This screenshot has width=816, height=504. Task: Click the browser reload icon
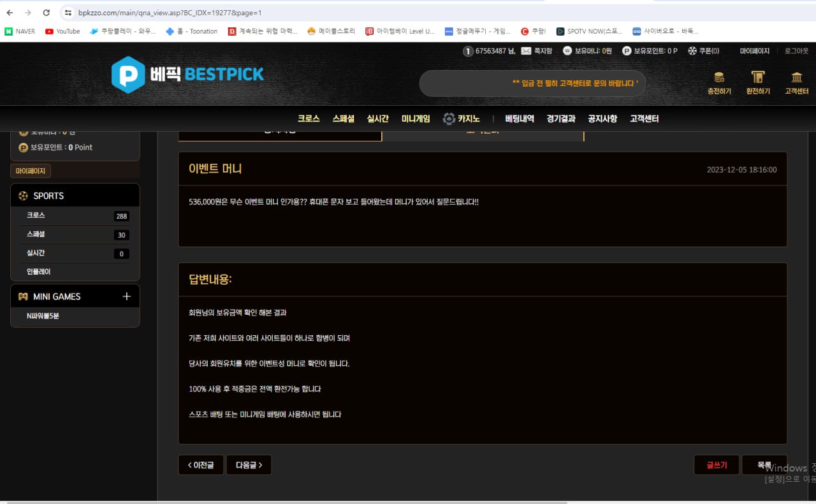(x=46, y=13)
